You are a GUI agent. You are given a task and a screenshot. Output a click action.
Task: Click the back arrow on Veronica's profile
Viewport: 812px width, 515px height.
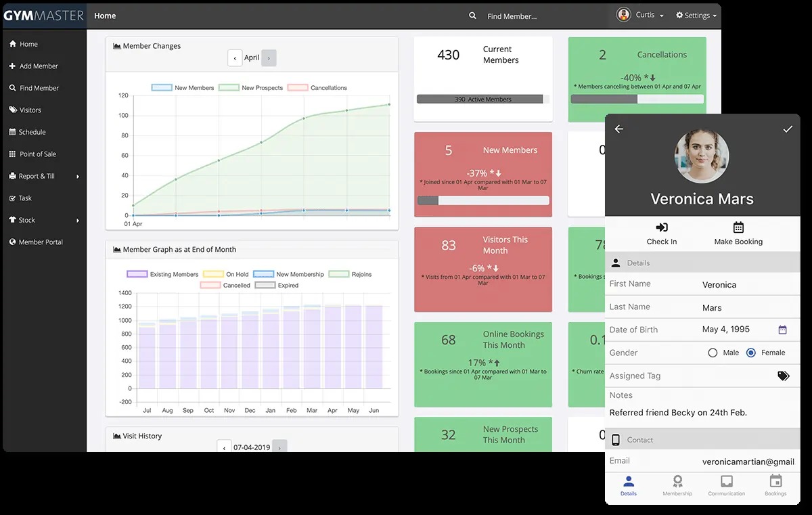pyautogui.click(x=618, y=129)
